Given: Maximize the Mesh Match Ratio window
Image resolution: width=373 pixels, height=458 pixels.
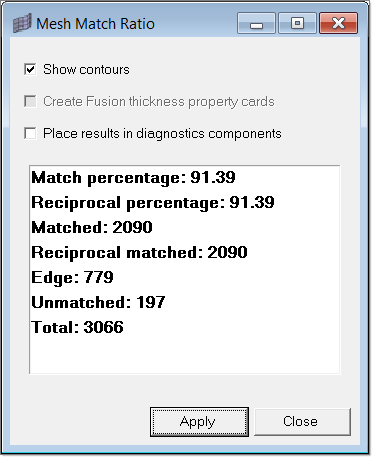Looking at the screenshot, I should click(x=297, y=23).
